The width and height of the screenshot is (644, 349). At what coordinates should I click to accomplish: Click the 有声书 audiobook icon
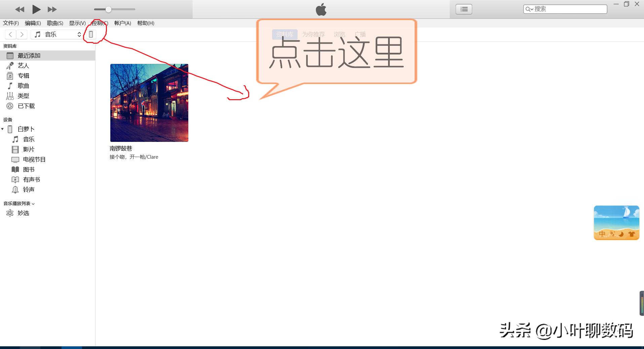click(15, 180)
